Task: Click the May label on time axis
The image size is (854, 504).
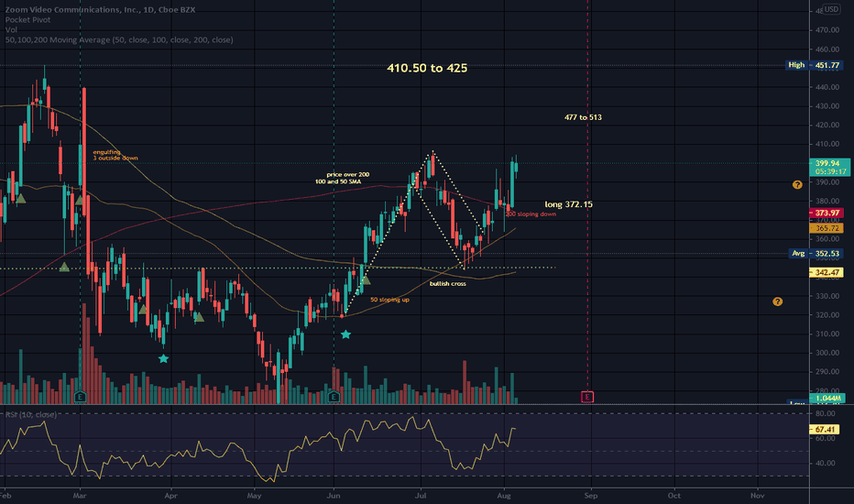Action: coord(255,496)
